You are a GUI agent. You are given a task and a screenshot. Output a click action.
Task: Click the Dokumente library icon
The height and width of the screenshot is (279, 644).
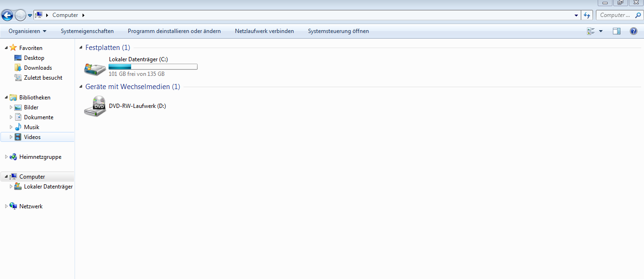coord(18,117)
